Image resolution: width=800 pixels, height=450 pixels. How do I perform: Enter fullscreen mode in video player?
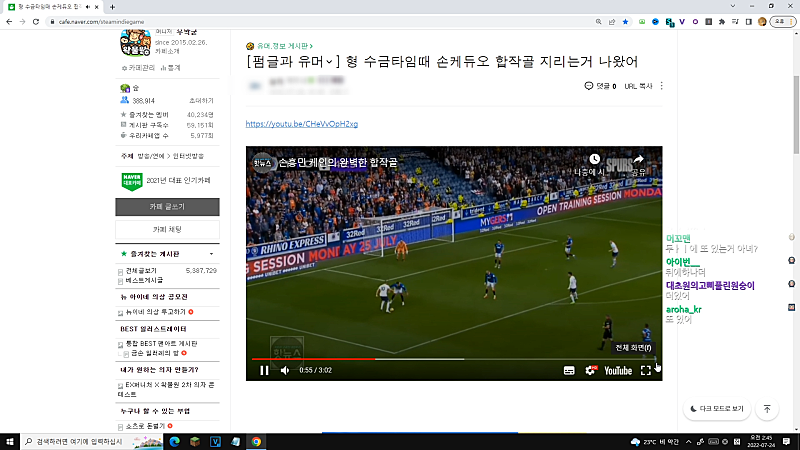click(x=646, y=371)
